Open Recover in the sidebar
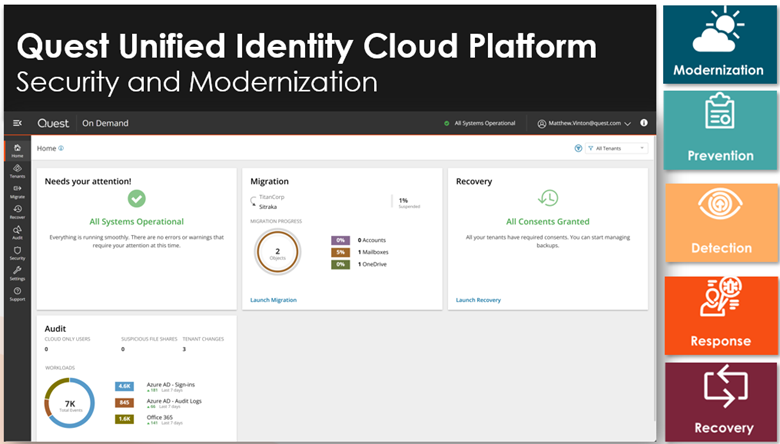Screen dimensions: 780x444 17,212
